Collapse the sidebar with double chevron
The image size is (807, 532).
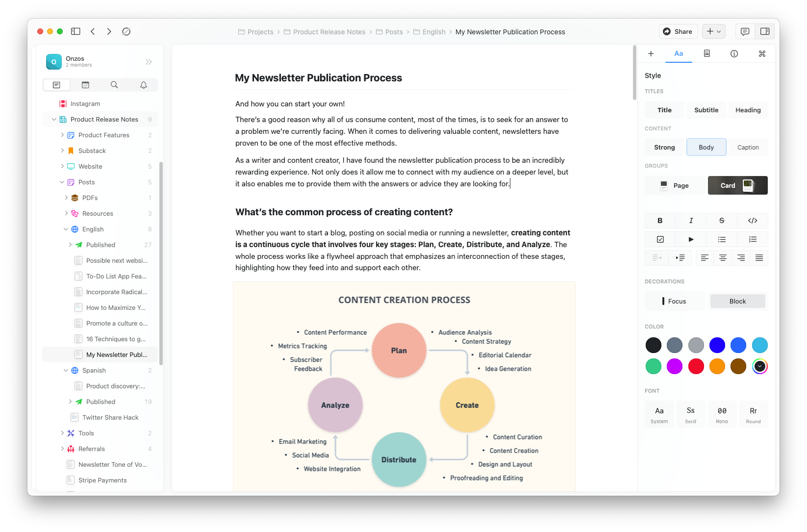(149, 62)
